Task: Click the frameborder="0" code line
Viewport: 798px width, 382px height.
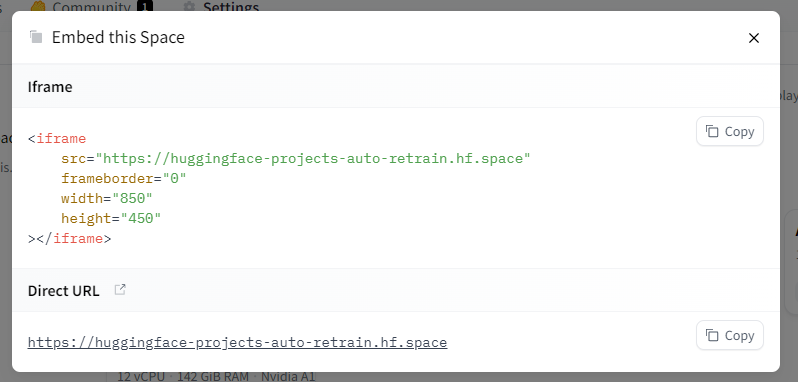Action: tap(124, 179)
